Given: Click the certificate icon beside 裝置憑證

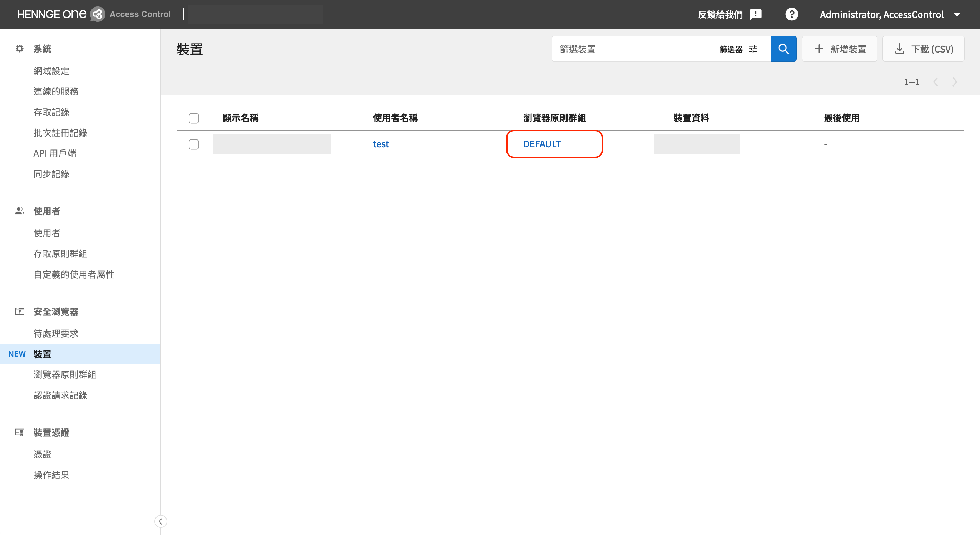Looking at the screenshot, I should [x=19, y=432].
